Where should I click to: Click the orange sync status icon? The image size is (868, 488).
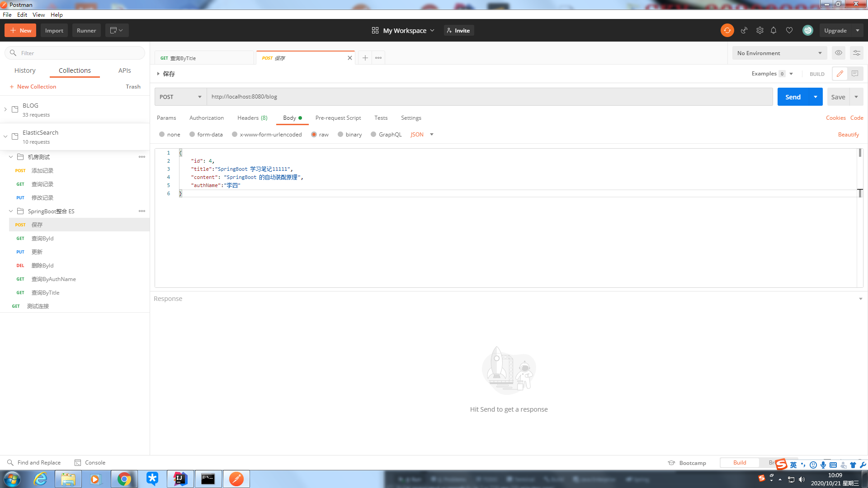(727, 30)
